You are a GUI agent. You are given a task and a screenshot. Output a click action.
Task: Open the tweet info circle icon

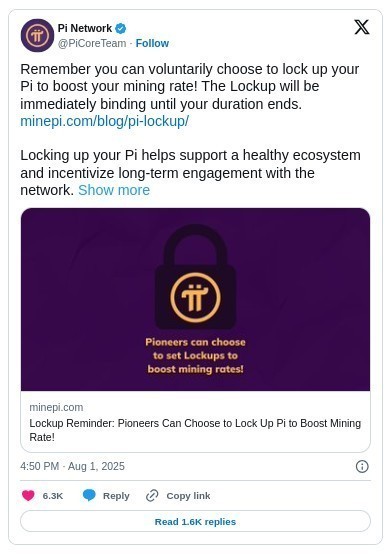tap(362, 466)
